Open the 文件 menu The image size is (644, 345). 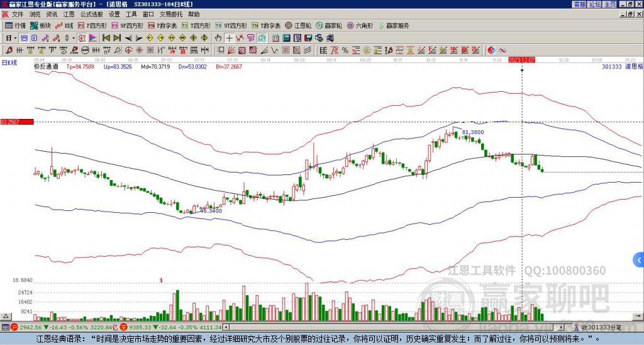coord(18,14)
